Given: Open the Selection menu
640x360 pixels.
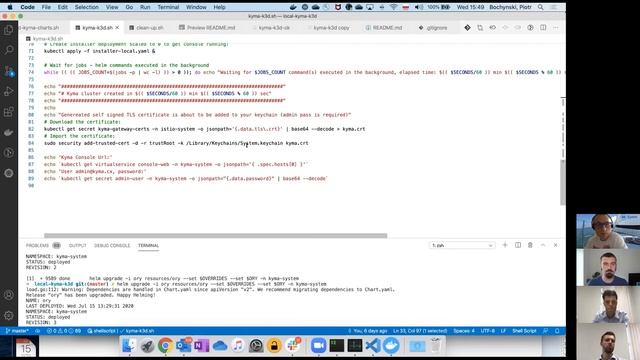Looking at the screenshot, I should (x=87, y=7).
